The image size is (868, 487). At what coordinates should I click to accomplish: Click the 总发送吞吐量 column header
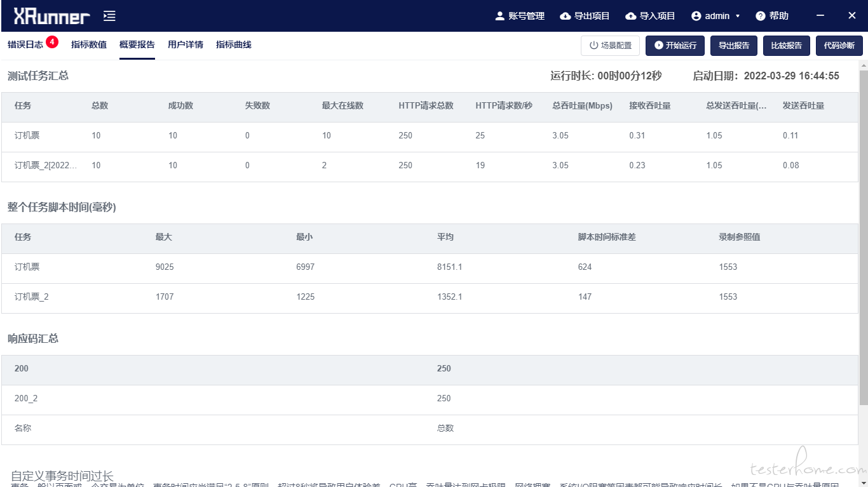[x=736, y=105]
